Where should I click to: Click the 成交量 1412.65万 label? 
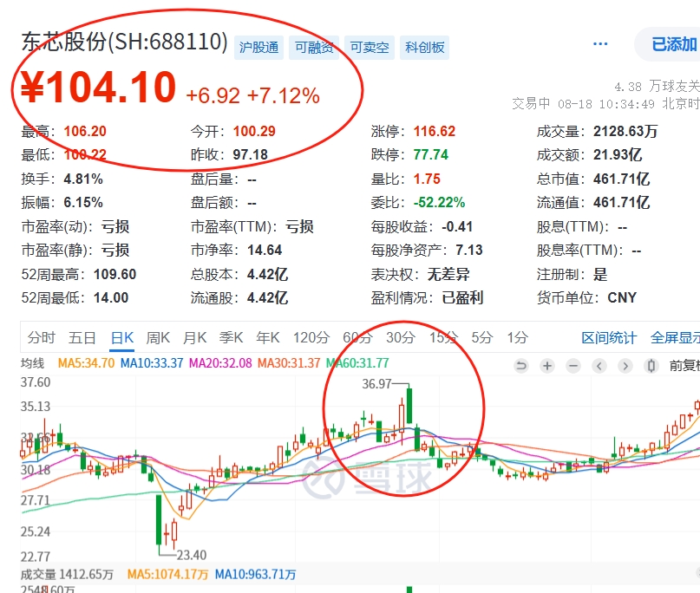tap(67, 574)
